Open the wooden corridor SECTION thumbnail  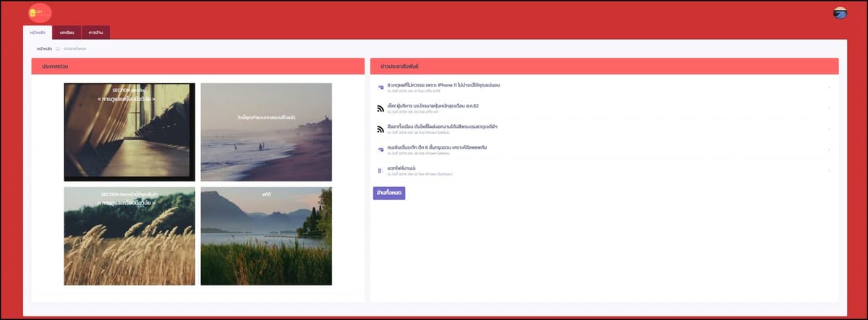tap(129, 131)
